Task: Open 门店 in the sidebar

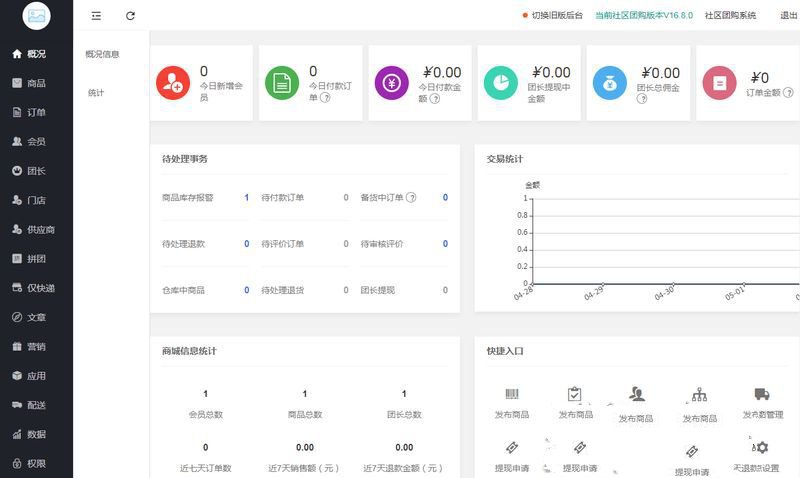Action: tap(29, 200)
